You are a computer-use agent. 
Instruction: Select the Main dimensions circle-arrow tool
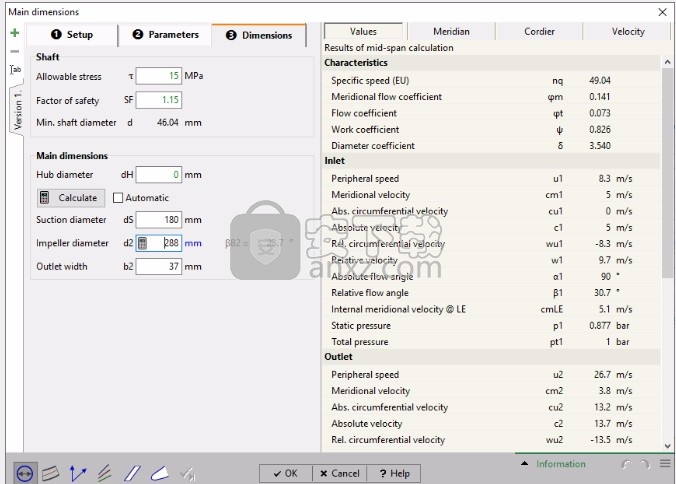coord(25,474)
